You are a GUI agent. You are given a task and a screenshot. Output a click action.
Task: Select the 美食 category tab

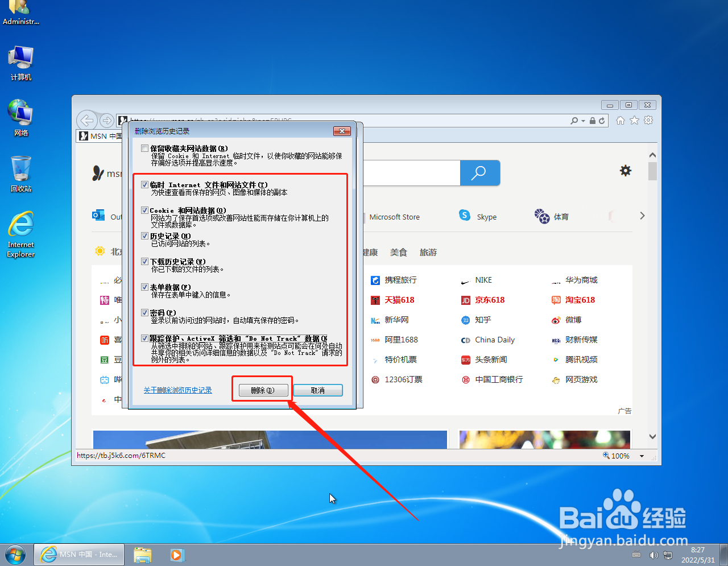coord(399,252)
